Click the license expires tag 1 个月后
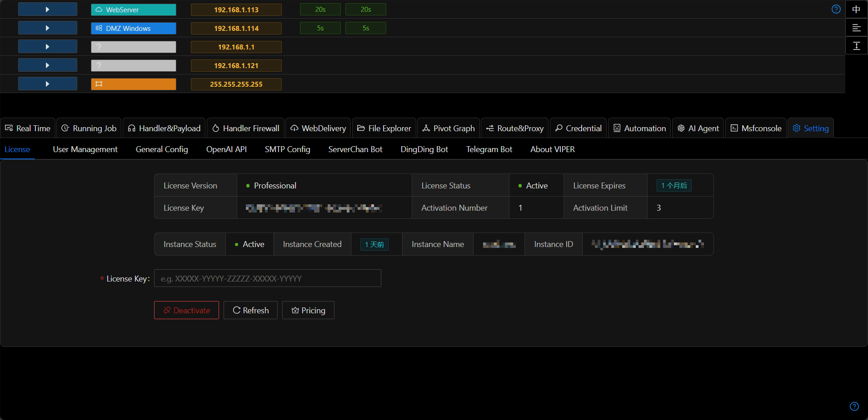 (x=674, y=185)
